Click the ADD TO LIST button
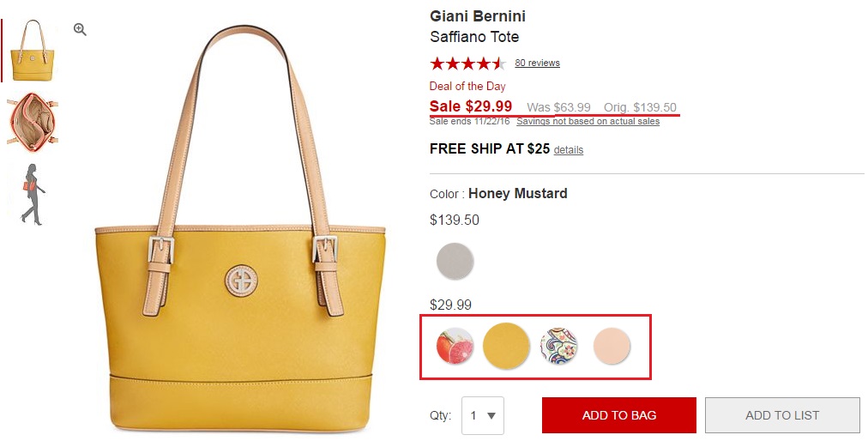This screenshot has width=868, height=441. (781, 415)
